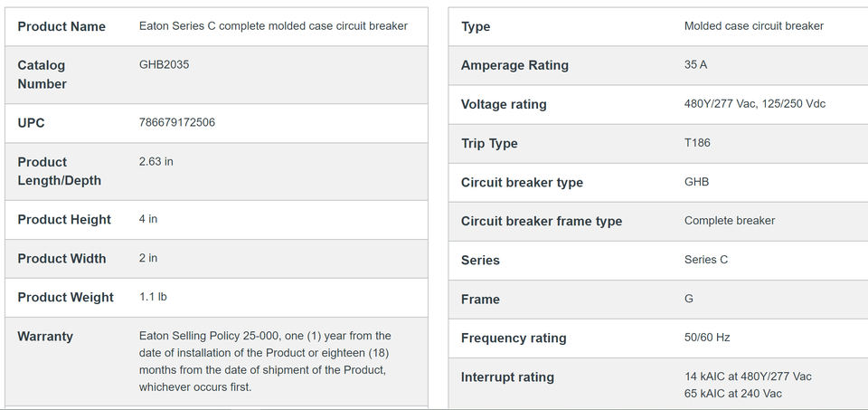This screenshot has width=868, height=410.
Task: Click the Warranty row label
Action: pyautogui.click(x=45, y=337)
